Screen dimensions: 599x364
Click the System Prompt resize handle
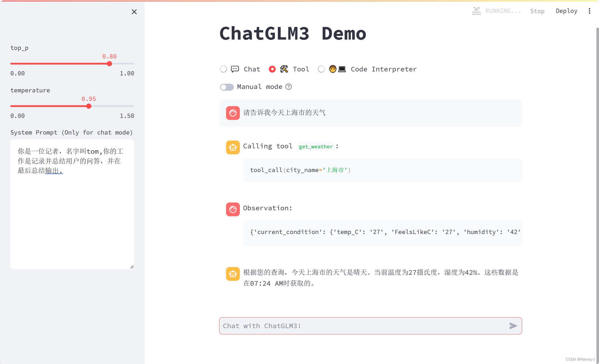click(x=132, y=267)
